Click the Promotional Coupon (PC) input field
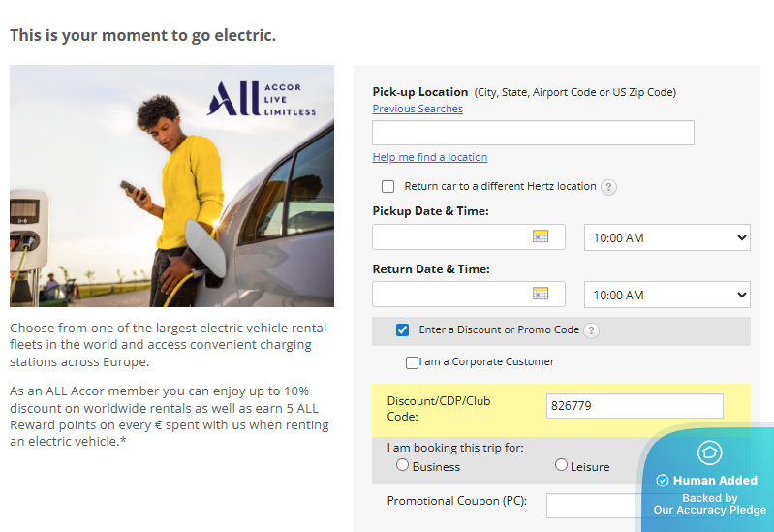The image size is (774, 532). pyautogui.click(x=593, y=505)
